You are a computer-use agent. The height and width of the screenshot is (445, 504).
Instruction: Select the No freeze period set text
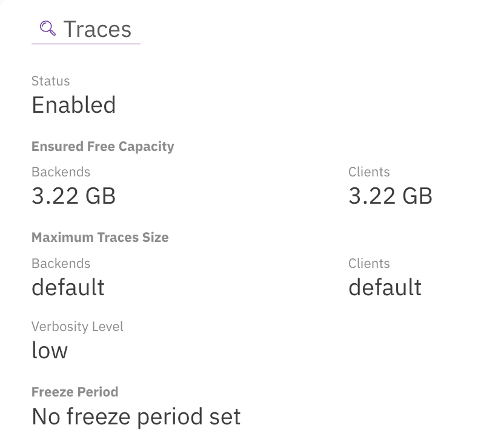pos(136,417)
